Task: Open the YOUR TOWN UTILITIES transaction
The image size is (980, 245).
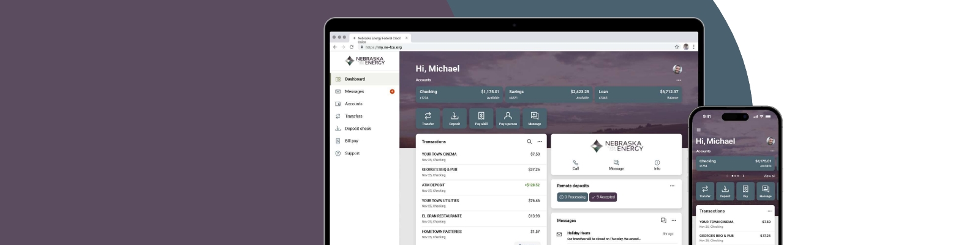Action: tap(481, 203)
